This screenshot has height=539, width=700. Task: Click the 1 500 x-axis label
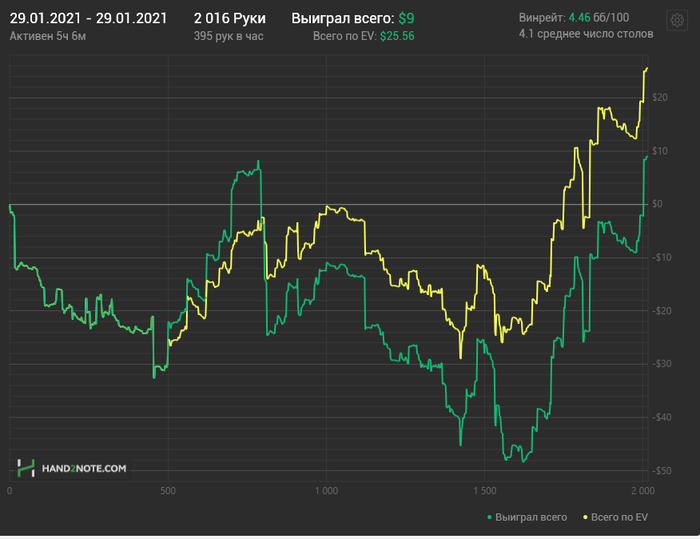click(485, 491)
